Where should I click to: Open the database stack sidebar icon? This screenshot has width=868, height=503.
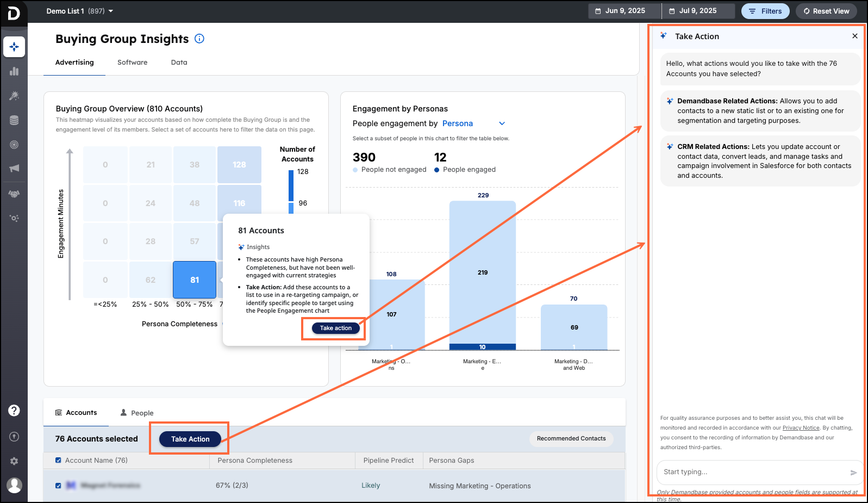[14, 120]
